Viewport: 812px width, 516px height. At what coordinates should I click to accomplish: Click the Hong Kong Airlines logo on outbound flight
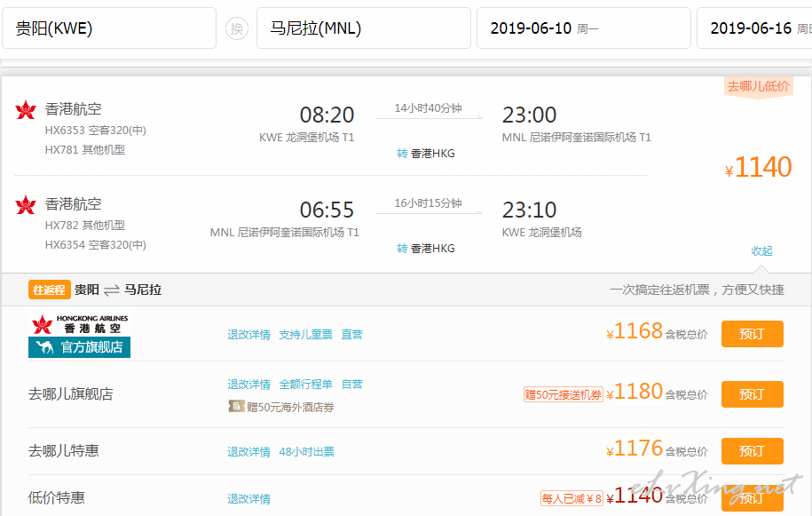coord(26,110)
